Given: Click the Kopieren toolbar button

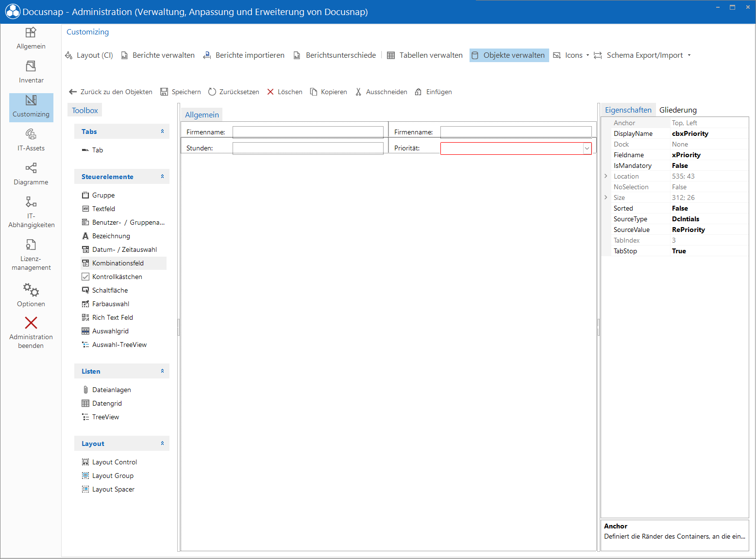Looking at the screenshot, I should pyautogui.click(x=329, y=92).
